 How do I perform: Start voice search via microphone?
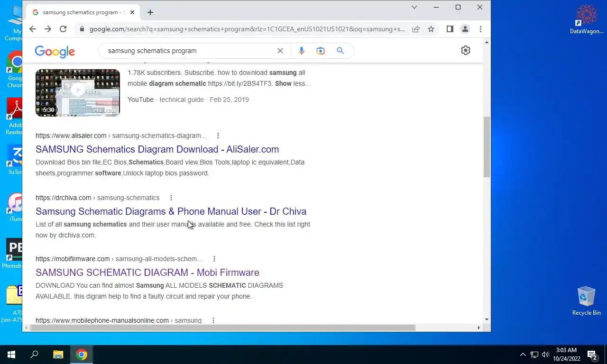point(302,51)
